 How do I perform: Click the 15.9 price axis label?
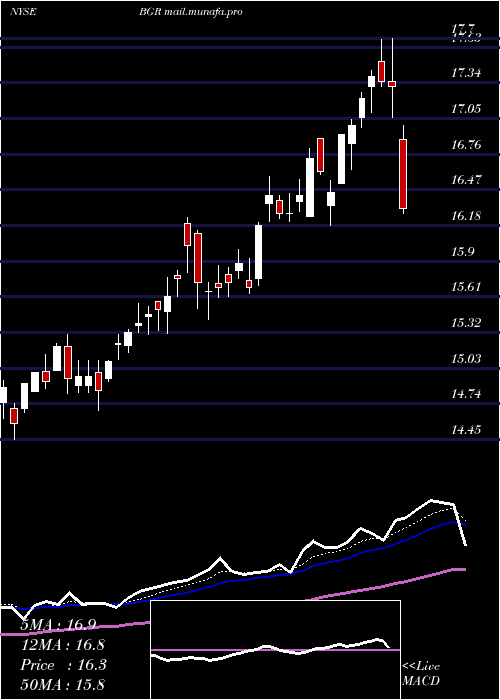pyautogui.click(x=463, y=252)
